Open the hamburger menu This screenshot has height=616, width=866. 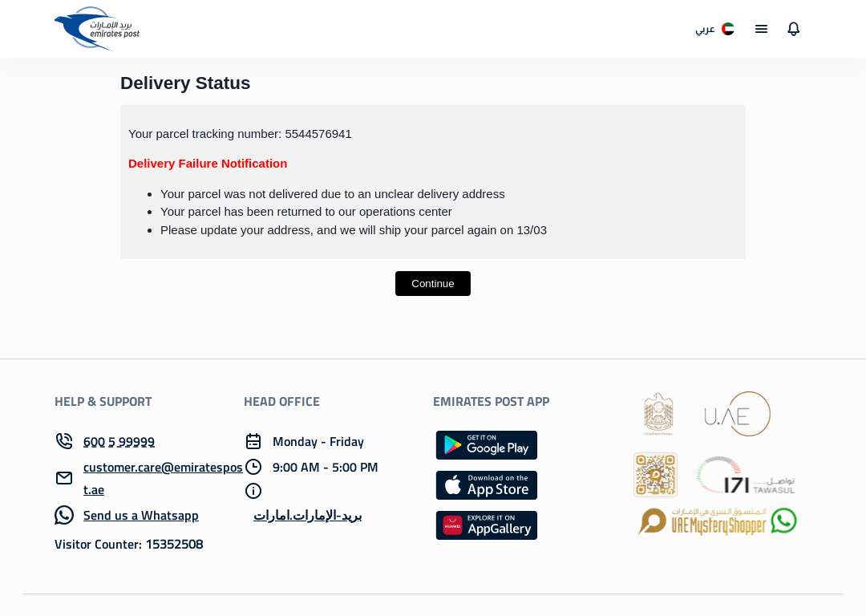tap(761, 29)
